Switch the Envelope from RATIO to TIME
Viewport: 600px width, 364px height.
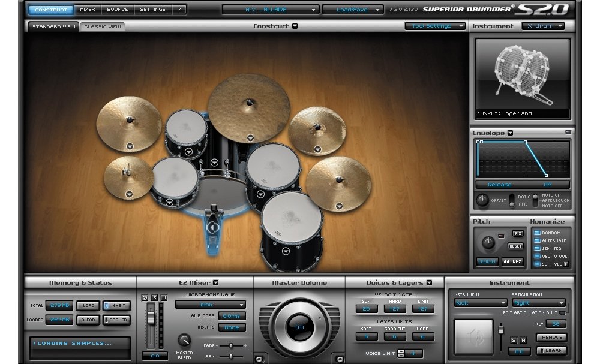512,205
